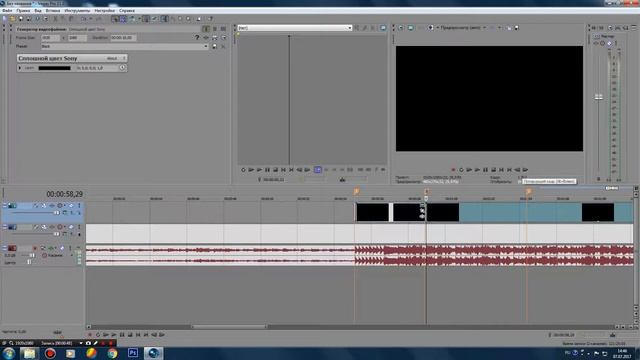
Task: Click Pause in the trimmer transport bar
Action: click(267, 170)
